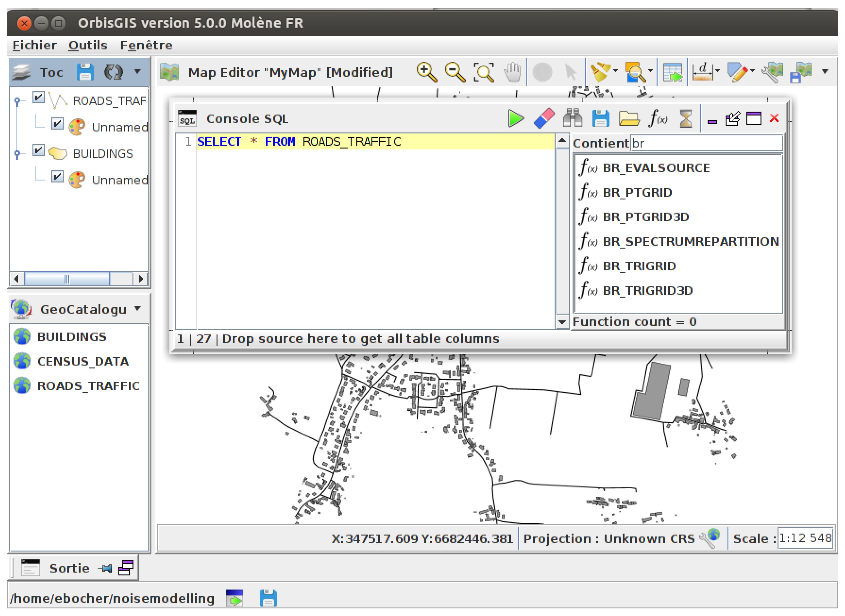Open the Toc panel dropdown arrow

138,71
